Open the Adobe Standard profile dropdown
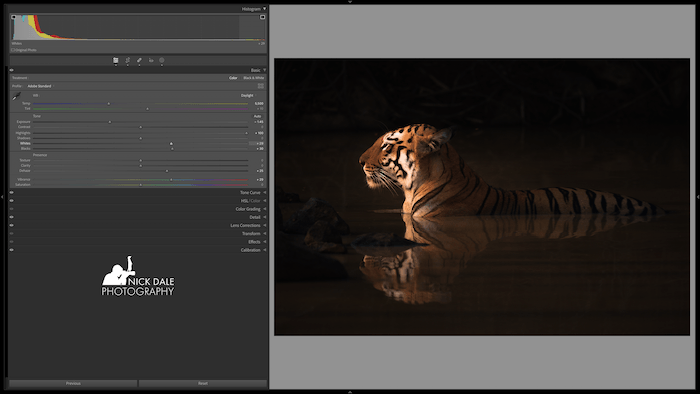The height and width of the screenshot is (394, 700). (x=40, y=86)
